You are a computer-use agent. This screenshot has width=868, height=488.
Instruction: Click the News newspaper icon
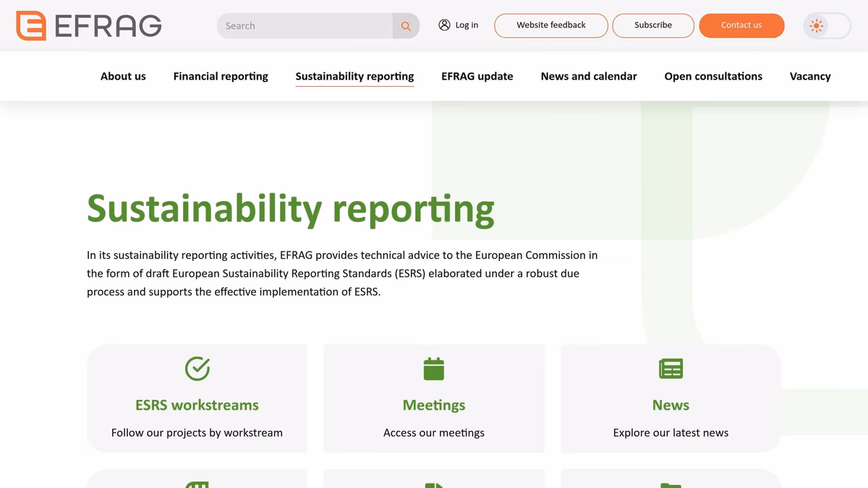click(671, 369)
